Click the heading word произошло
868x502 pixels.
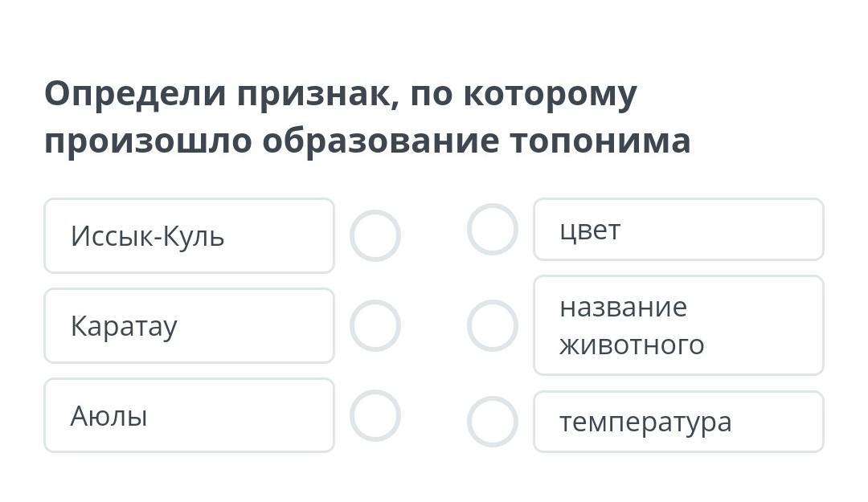pyautogui.click(x=147, y=141)
